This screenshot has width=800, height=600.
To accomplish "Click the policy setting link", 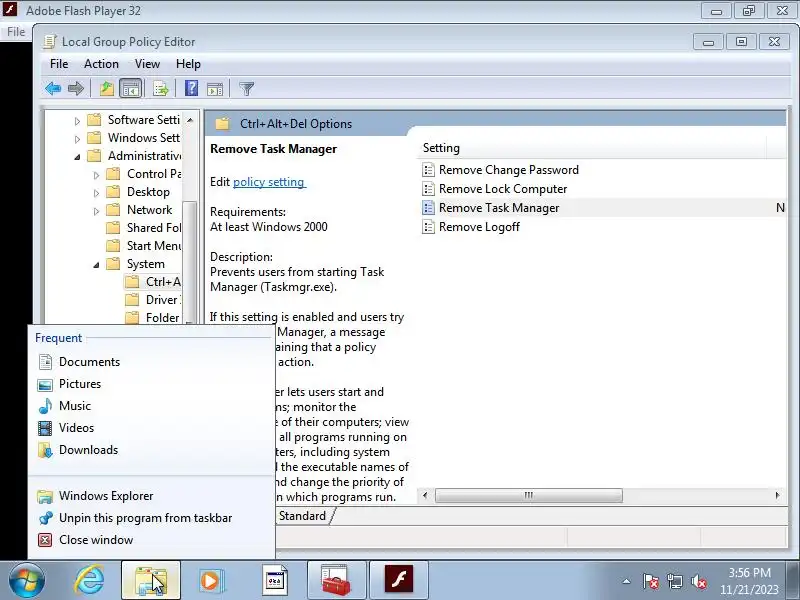I will [269, 182].
